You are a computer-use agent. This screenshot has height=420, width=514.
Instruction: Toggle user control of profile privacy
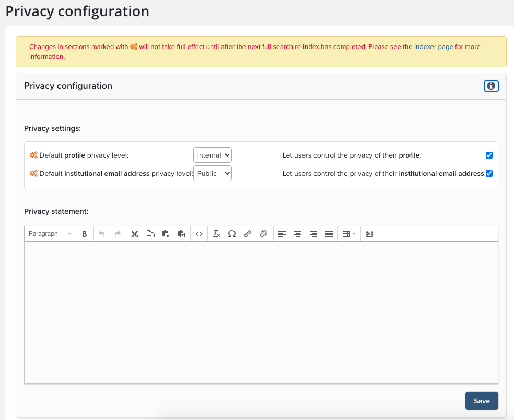[x=489, y=155]
